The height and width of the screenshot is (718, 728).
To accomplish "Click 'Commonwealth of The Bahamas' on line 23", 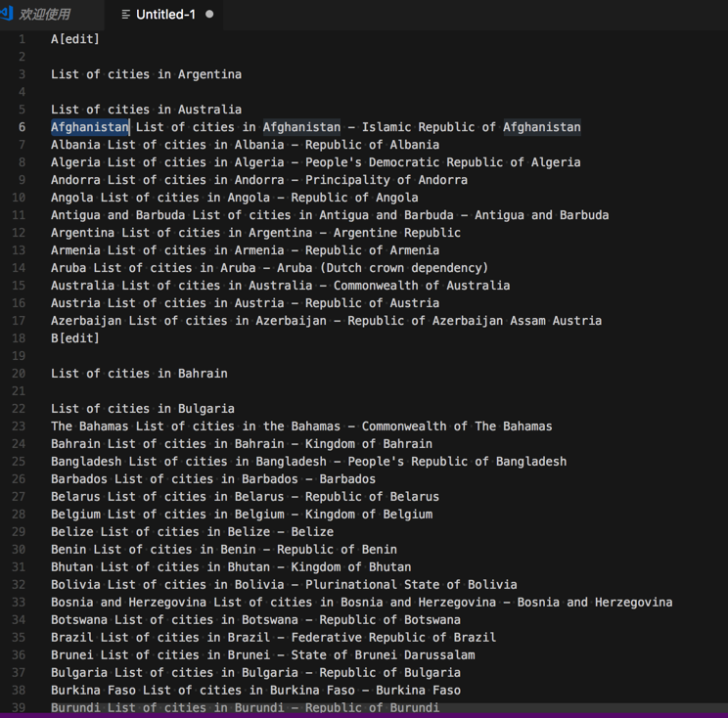I will 457,426.
